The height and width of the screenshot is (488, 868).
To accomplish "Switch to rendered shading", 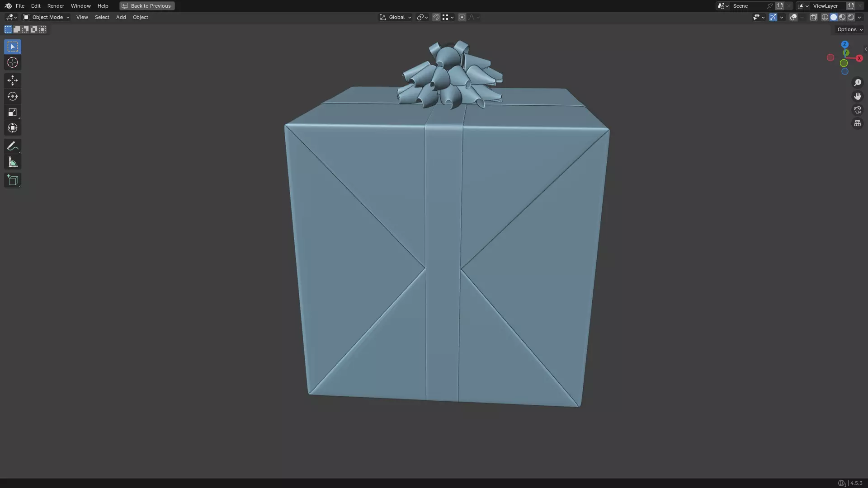I will 851,17.
